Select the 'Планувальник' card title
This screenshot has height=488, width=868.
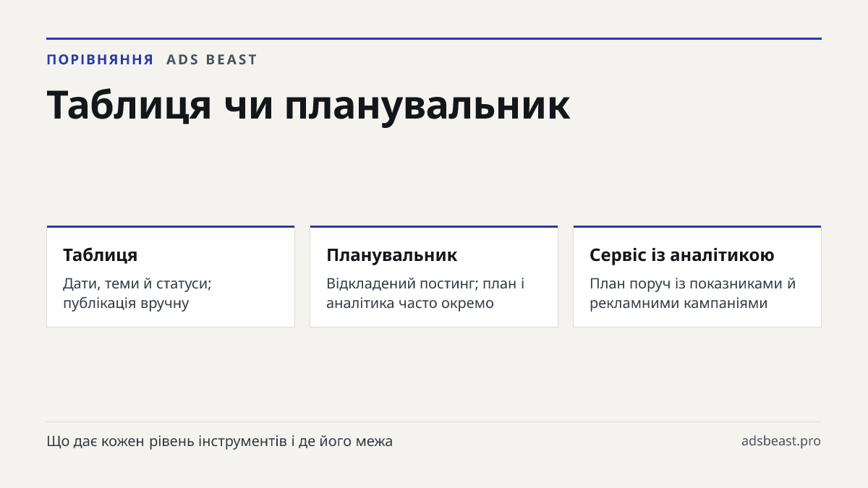[391, 255]
